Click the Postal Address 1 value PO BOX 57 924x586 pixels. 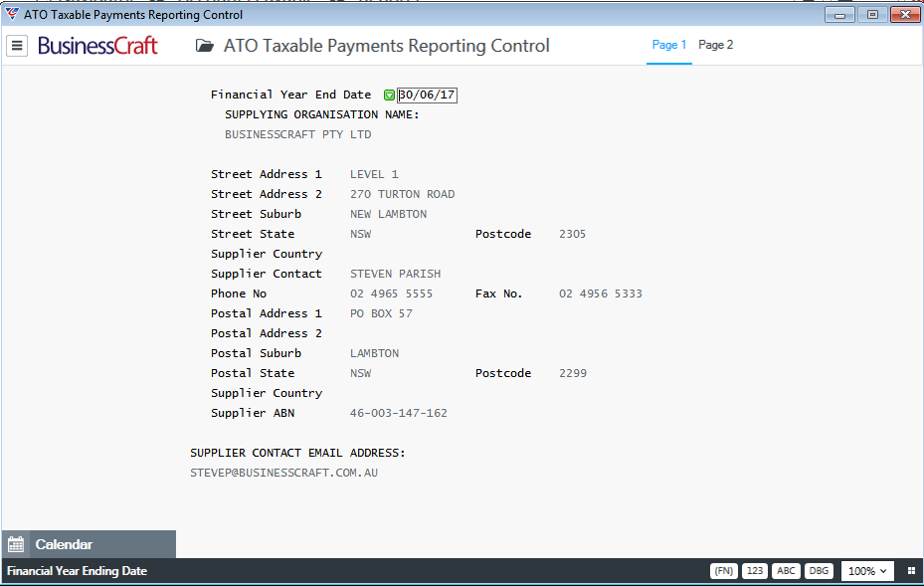381,313
